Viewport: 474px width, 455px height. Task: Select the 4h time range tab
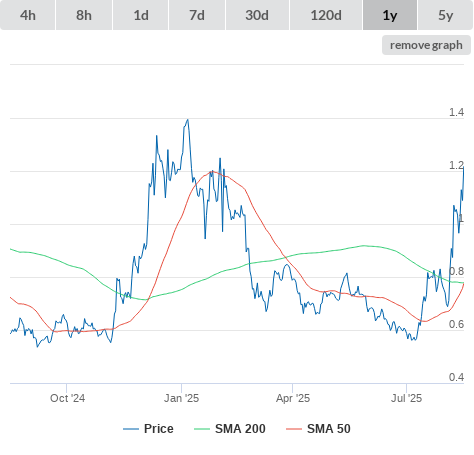click(x=28, y=15)
